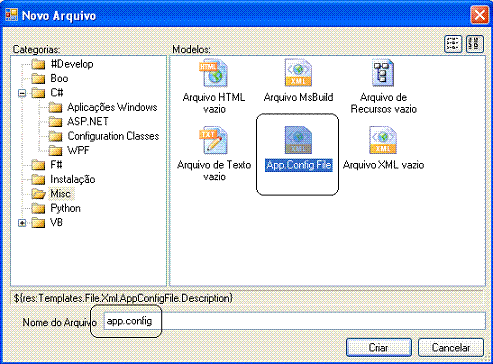Select the F# category label
Screen dimensions: 493x364
[56, 165]
